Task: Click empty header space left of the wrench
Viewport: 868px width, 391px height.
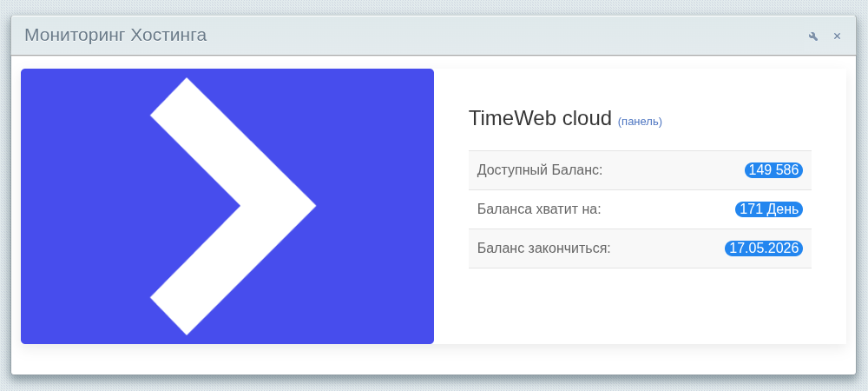Action: (521, 36)
